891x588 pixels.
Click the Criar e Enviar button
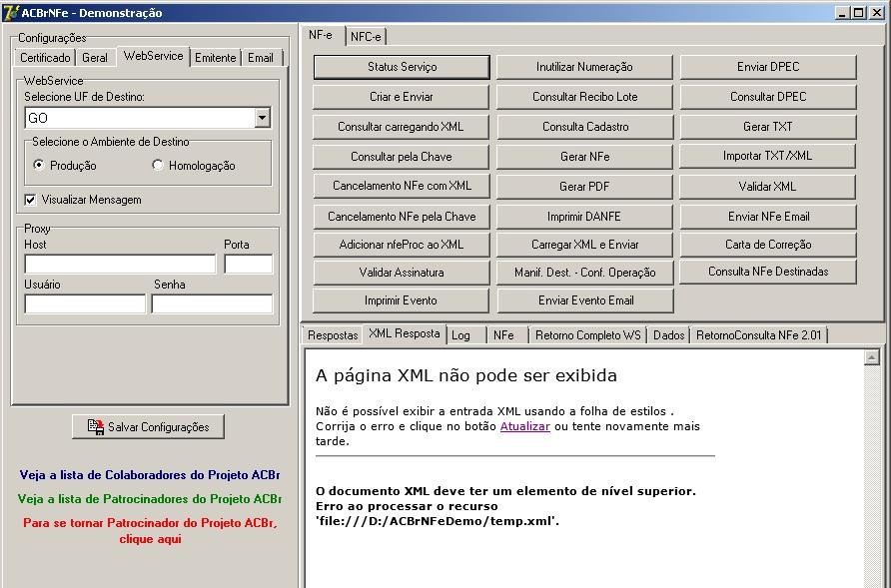coord(402,97)
